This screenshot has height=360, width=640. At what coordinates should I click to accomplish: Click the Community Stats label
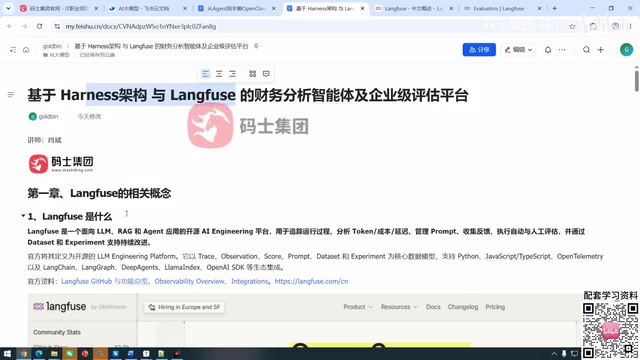[57, 332]
